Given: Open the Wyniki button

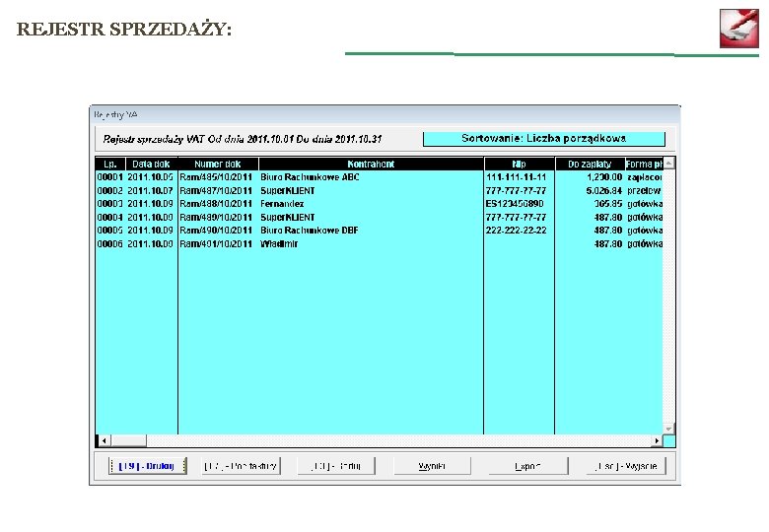Looking at the screenshot, I should tap(432, 466).
